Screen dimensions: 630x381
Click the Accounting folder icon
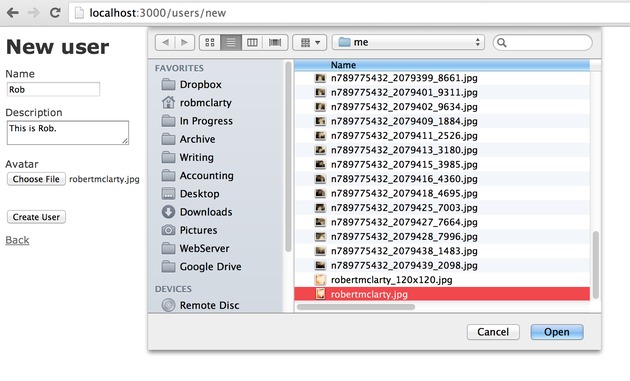coord(168,175)
